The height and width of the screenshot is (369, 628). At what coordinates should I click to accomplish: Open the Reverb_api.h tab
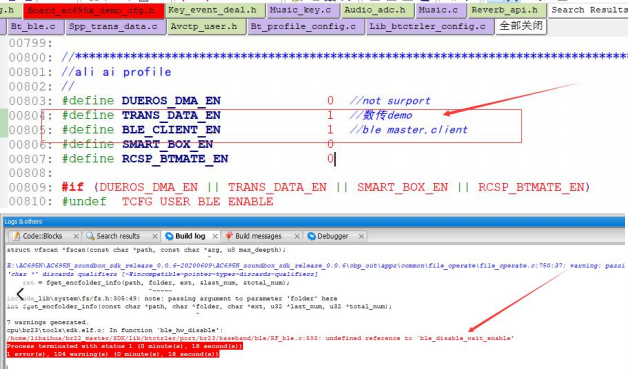[x=507, y=10]
